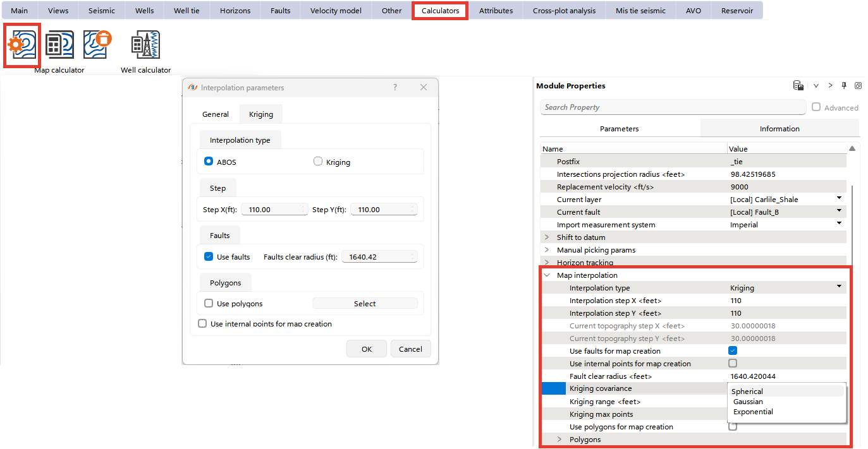Open map interpolation settings gear icon
Viewport: 868px width, 449px height.
[22, 45]
